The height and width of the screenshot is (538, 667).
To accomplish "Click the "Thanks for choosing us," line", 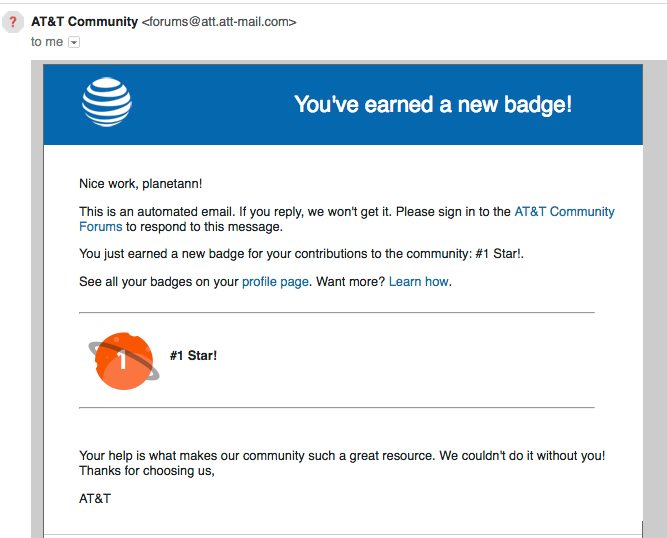I will click(147, 471).
